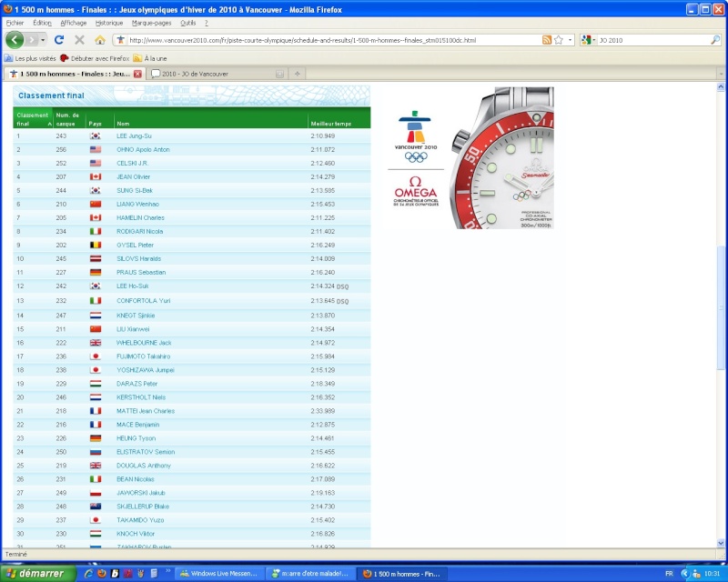The height and width of the screenshot is (582, 728).
Task: Sort by the Num. de casque column header
Action: [70, 119]
